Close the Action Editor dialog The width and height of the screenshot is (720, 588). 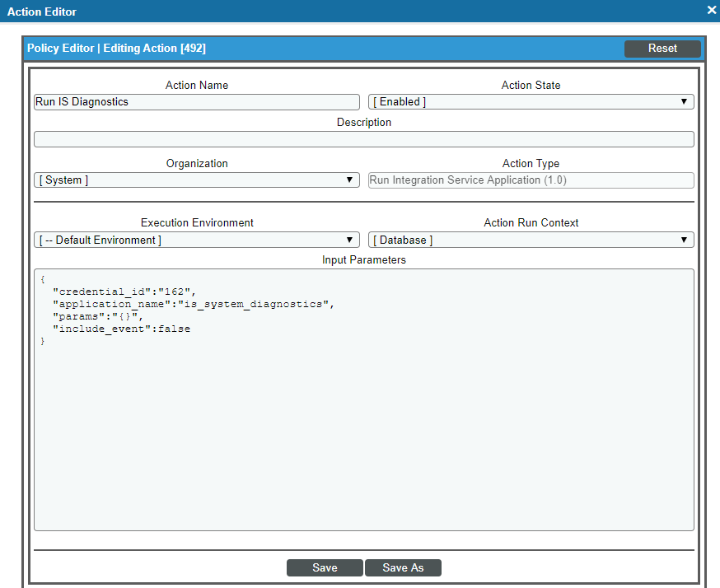pyautogui.click(x=711, y=10)
